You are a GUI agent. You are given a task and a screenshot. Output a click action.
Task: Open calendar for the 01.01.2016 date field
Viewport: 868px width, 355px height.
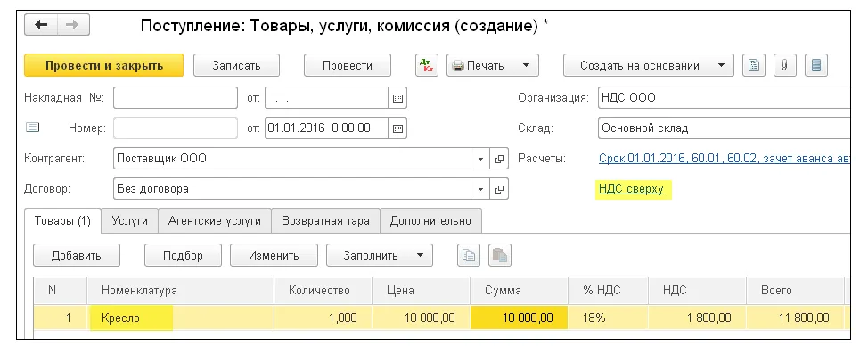(x=397, y=128)
